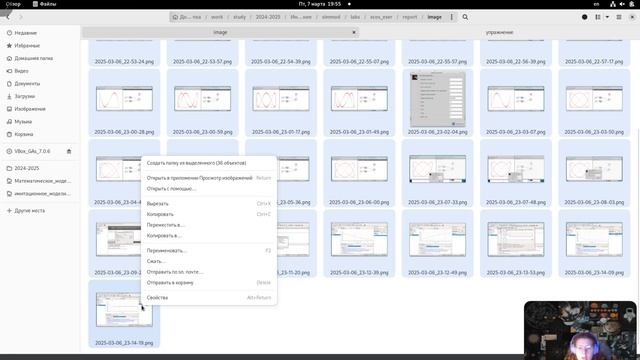Choose Открыть с помощью…
The height and width of the screenshot is (360, 640).
click(209, 189)
